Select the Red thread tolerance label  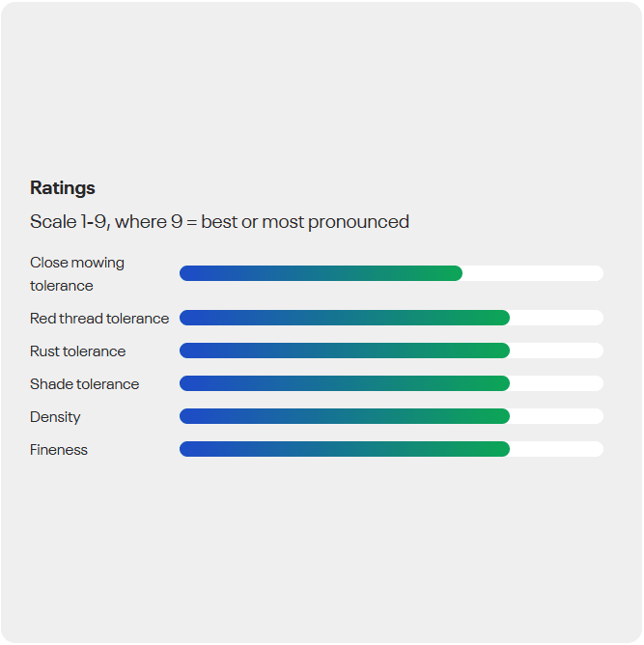[99, 319]
